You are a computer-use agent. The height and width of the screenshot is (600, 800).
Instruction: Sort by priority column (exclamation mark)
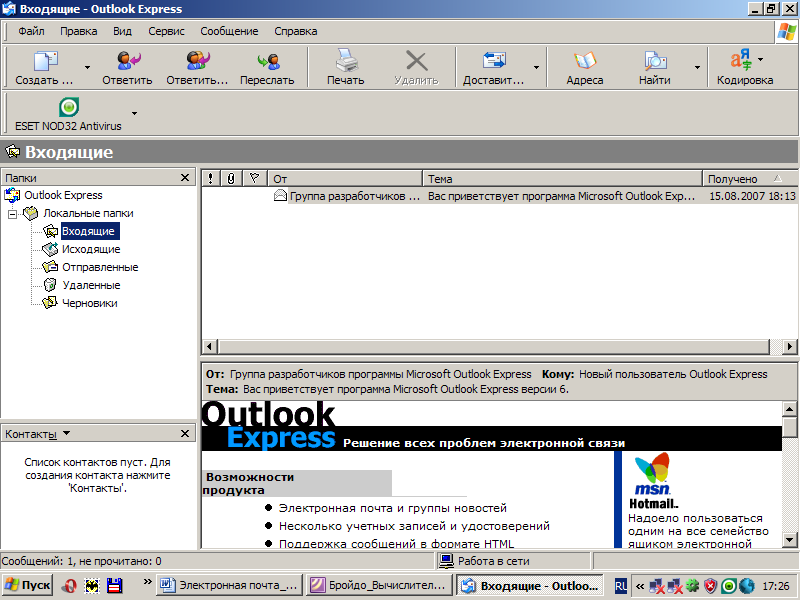pyautogui.click(x=211, y=179)
